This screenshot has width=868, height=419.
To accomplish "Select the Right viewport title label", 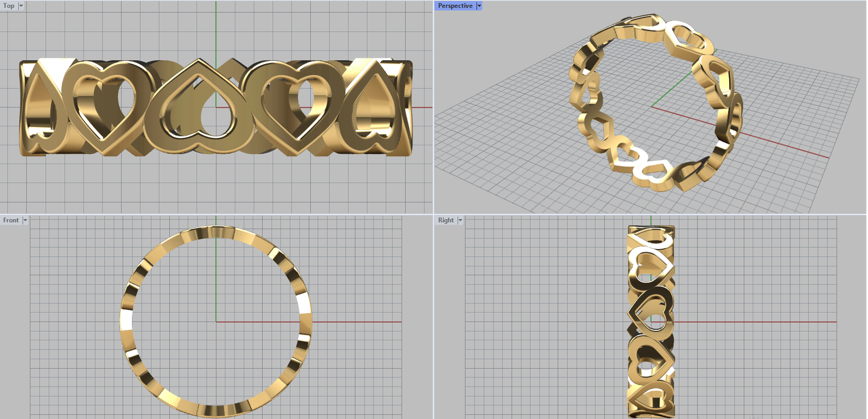I will click(445, 220).
